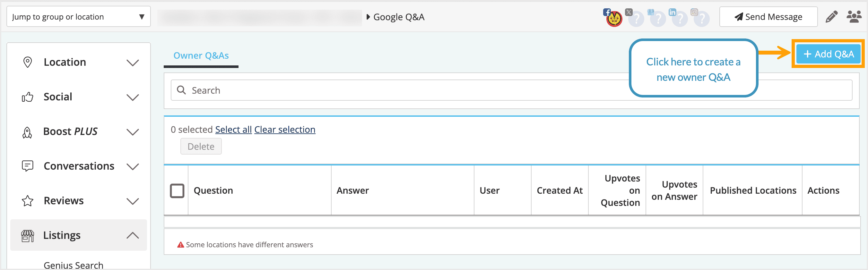Screen dimensions: 868x270
Task: Switch to the Owner Q&As tab
Action: pyautogui.click(x=201, y=55)
